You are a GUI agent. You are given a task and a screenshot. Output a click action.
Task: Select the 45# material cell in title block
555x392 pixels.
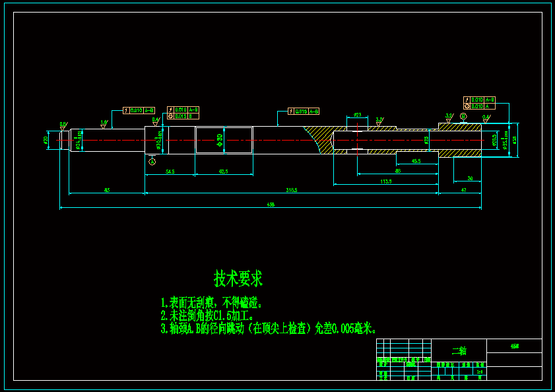pyautogui.click(x=513, y=346)
